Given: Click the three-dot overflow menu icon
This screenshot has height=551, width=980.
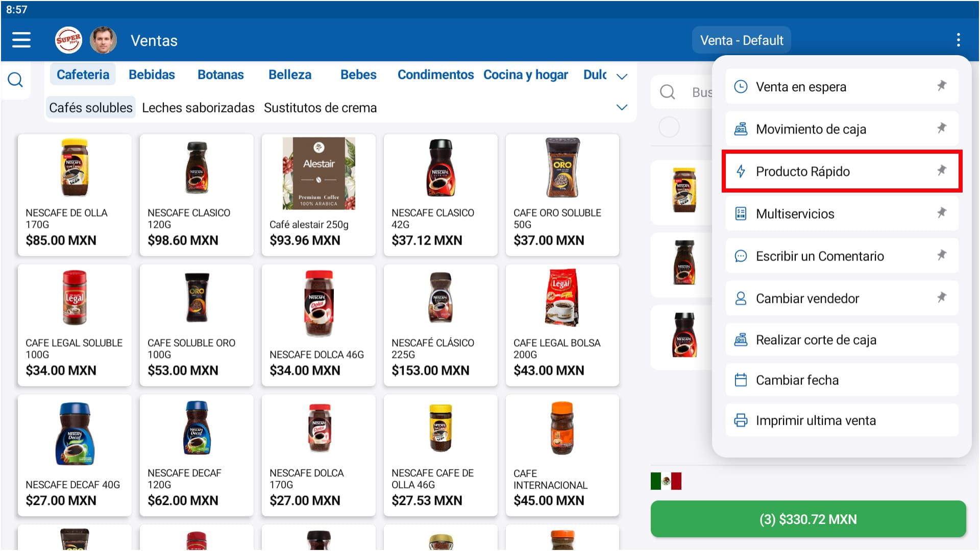Looking at the screenshot, I should pyautogui.click(x=958, y=40).
